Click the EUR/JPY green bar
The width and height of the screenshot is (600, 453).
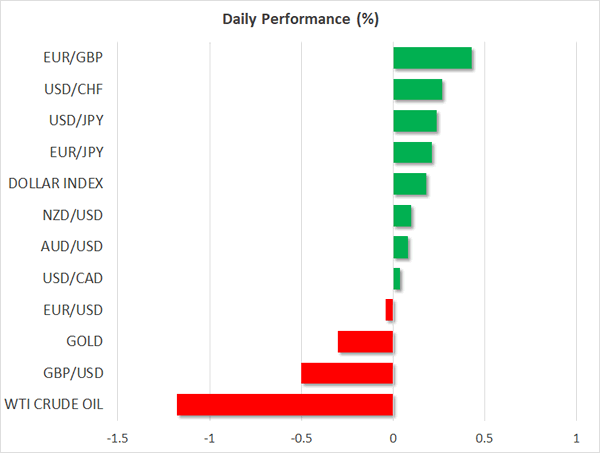point(412,153)
